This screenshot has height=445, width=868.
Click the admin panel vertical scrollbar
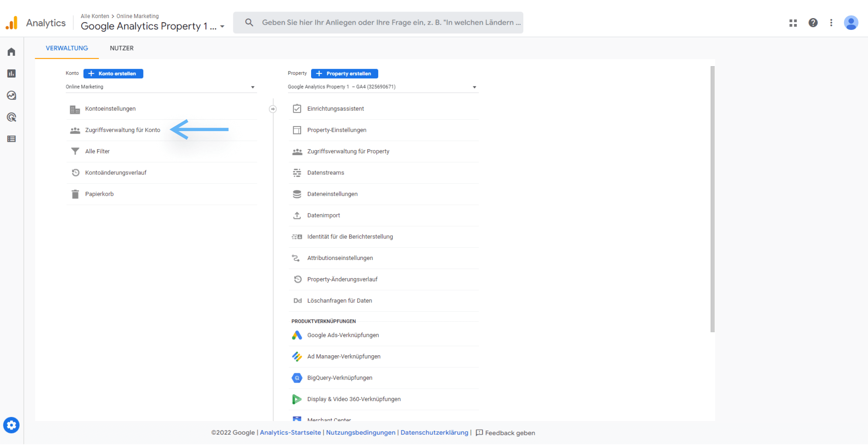(712, 199)
